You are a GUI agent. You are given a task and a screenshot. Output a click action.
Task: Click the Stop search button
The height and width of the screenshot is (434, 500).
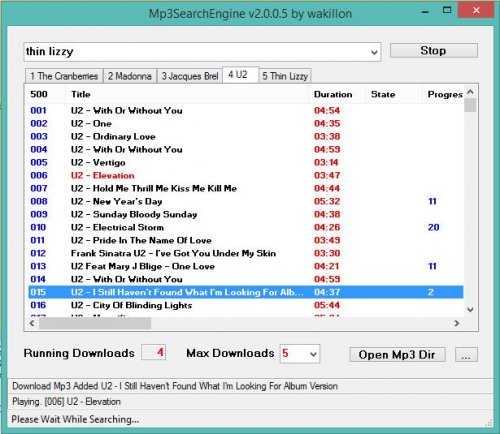pyautogui.click(x=434, y=51)
